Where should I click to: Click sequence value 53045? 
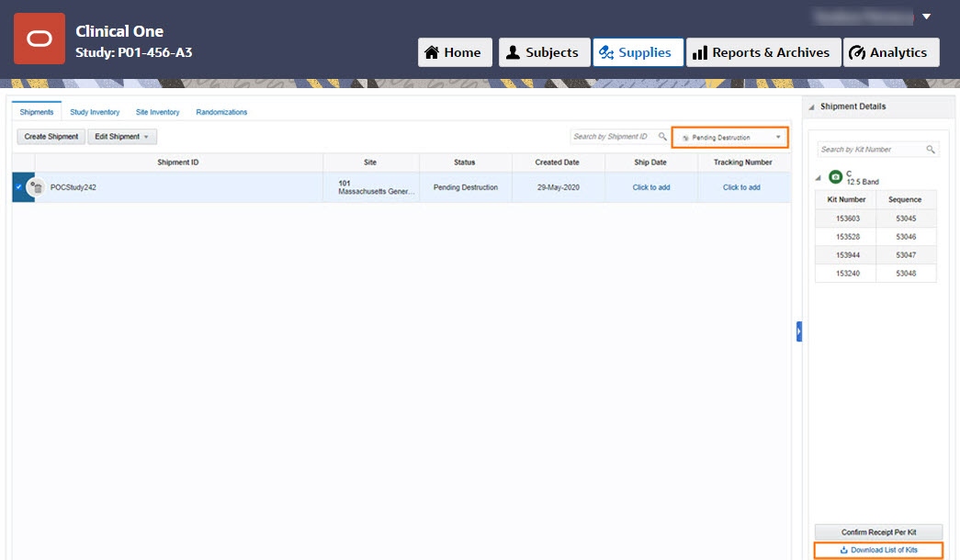click(906, 218)
